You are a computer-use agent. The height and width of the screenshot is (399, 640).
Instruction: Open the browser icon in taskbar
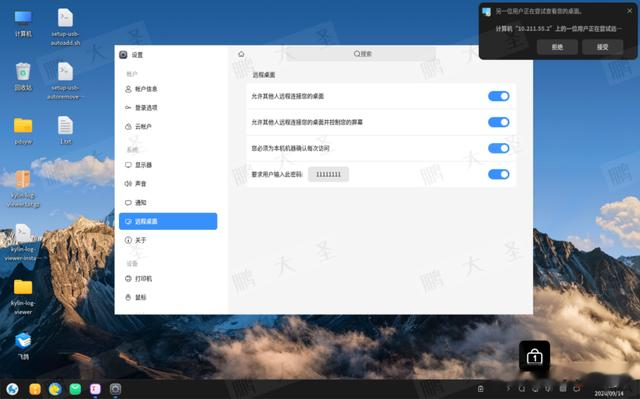(x=55, y=389)
